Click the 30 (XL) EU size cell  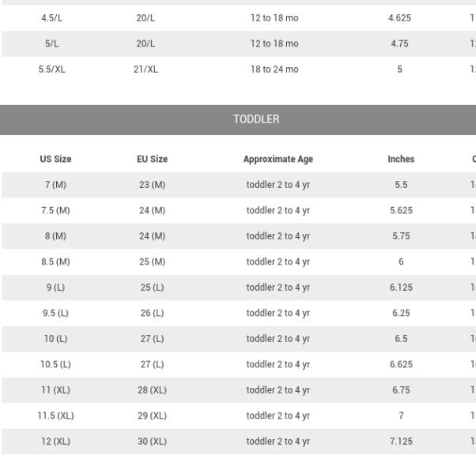152,442
